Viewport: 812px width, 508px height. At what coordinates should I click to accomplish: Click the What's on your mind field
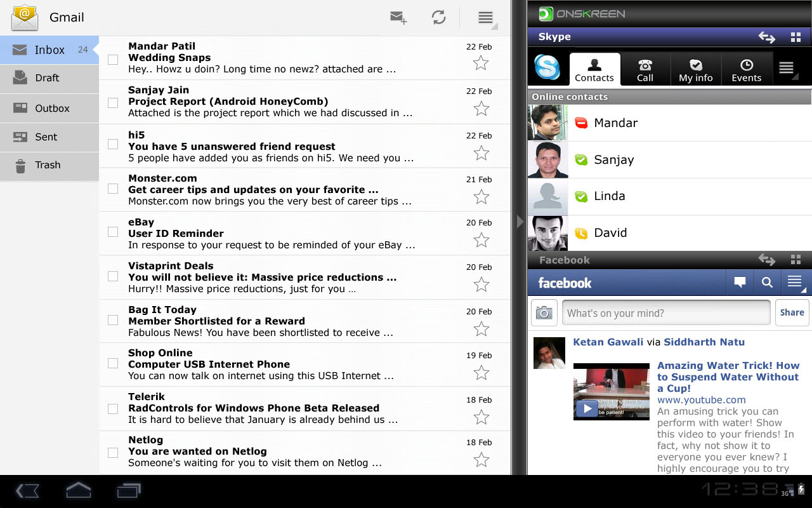click(x=666, y=313)
